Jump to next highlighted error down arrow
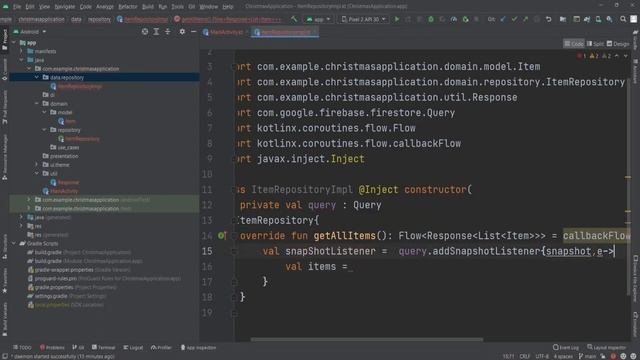 (626, 56)
